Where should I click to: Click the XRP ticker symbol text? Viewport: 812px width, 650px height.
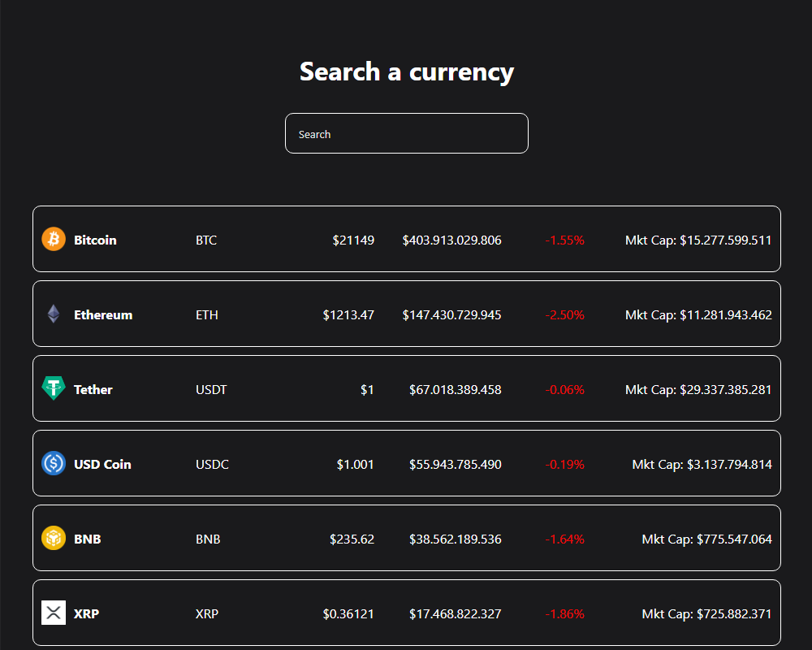(x=207, y=613)
